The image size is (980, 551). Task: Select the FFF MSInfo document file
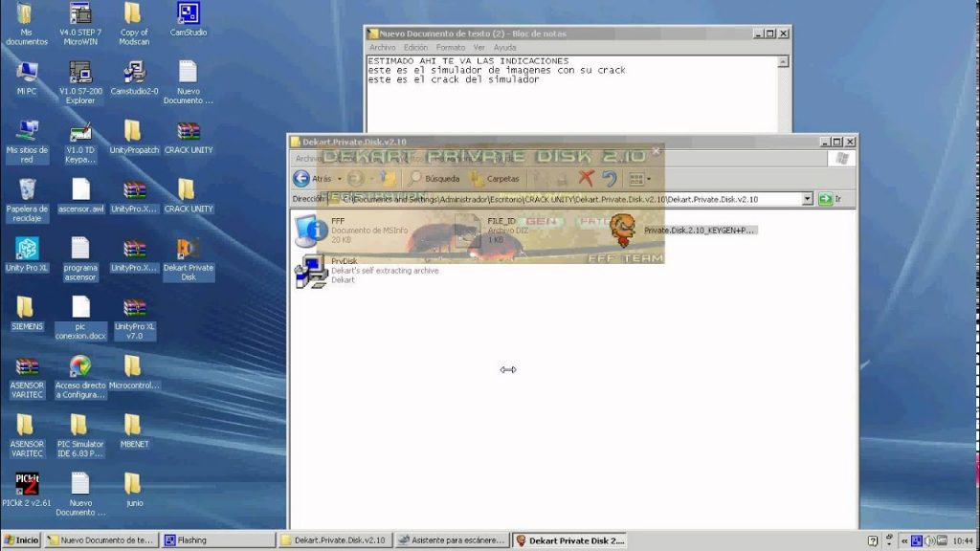point(353,230)
